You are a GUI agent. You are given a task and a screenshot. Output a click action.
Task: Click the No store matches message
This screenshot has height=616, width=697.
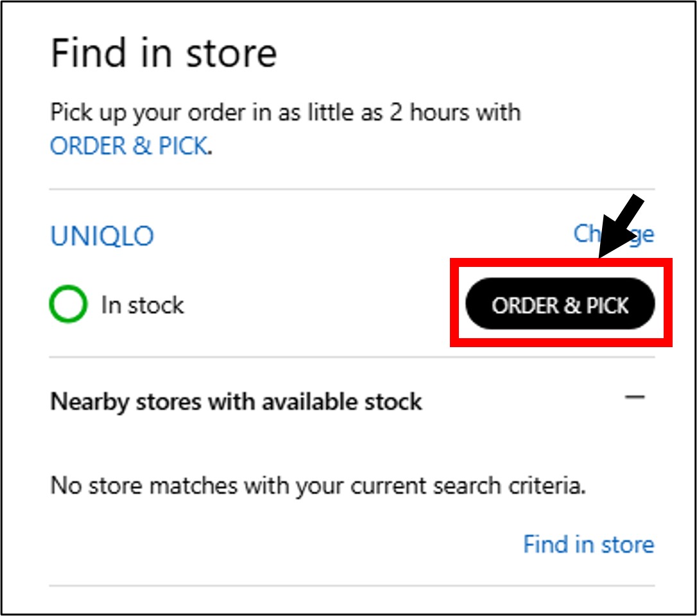click(x=318, y=485)
